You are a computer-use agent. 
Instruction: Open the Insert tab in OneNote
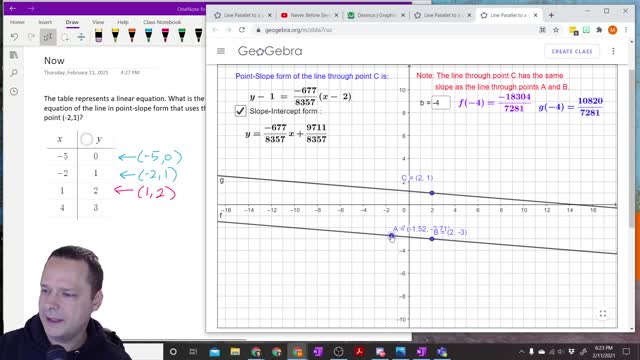tap(45, 22)
